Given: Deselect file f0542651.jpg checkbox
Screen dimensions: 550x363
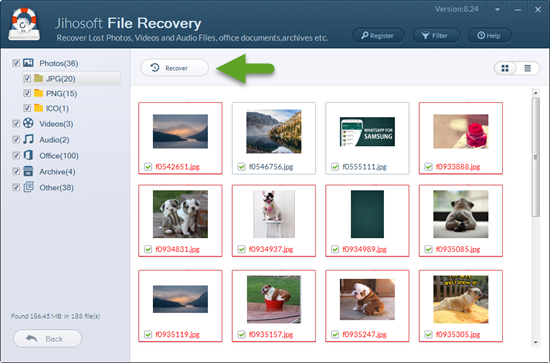Looking at the screenshot, I should (x=148, y=167).
